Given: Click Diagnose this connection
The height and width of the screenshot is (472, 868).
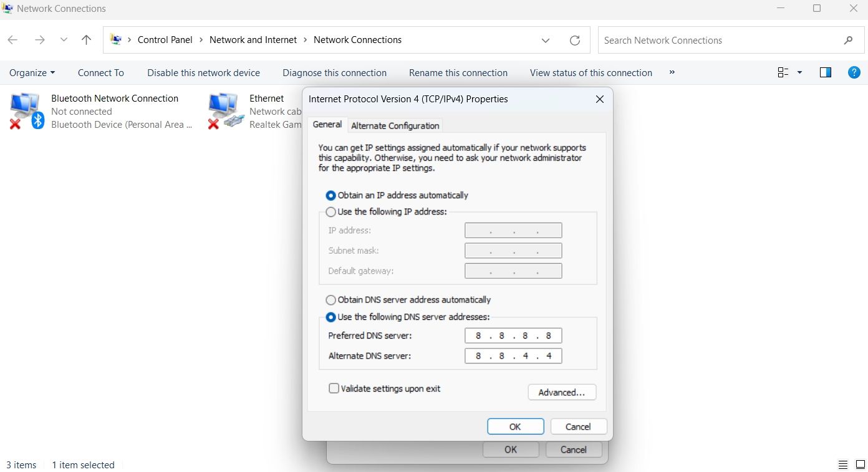Looking at the screenshot, I should [334, 72].
